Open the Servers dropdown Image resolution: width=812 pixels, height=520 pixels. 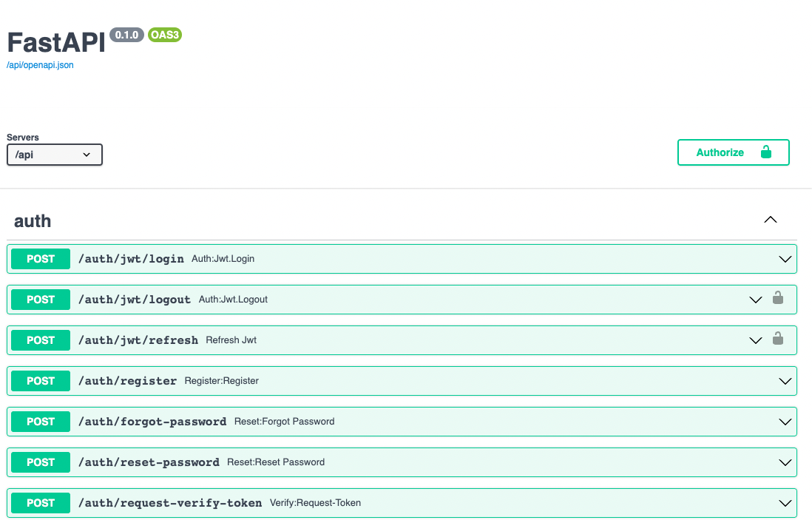(54, 155)
